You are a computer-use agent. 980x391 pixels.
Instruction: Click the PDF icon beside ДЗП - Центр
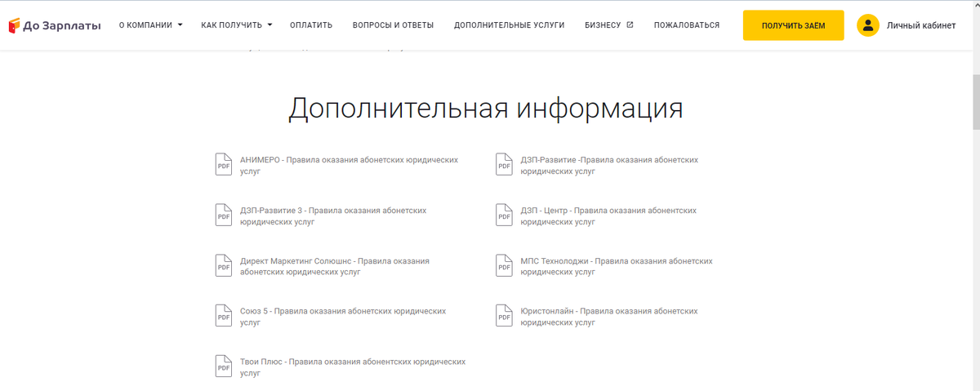tap(504, 215)
